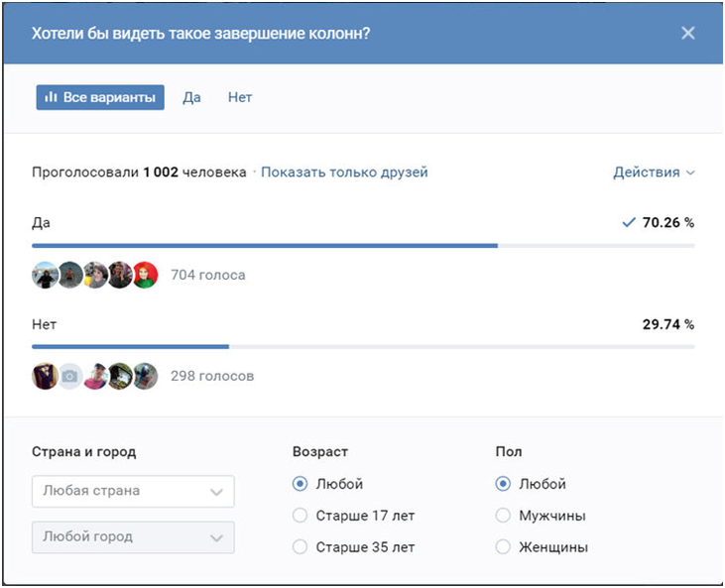725x588 pixels.
Task: Click first voter avatar under 'Да'
Action: click(x=45, y=275)
